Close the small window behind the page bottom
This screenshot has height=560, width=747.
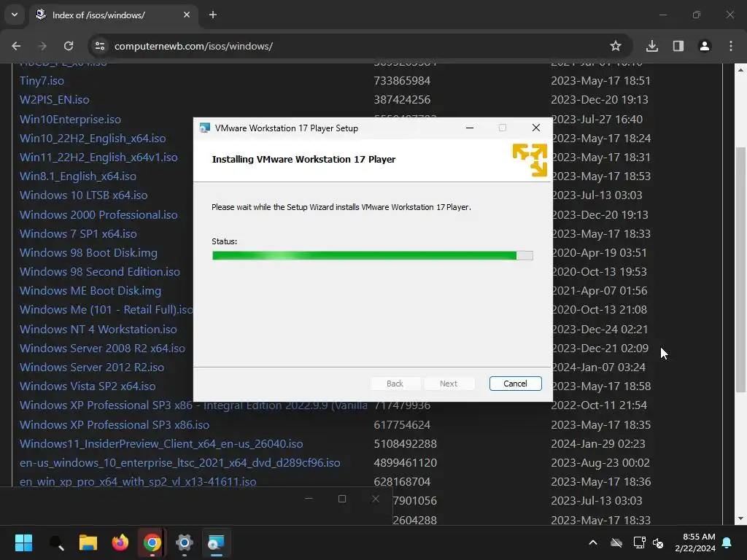[x=376, y=499]
